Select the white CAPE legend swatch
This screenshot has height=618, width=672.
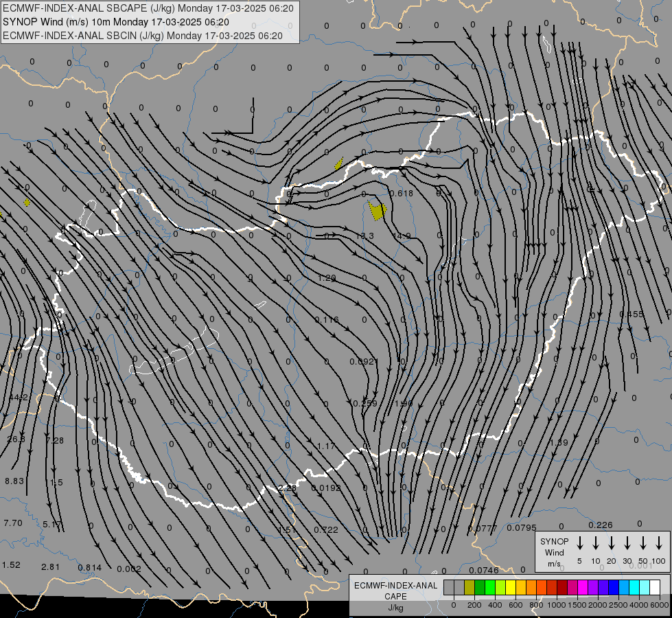coord(655,588)
